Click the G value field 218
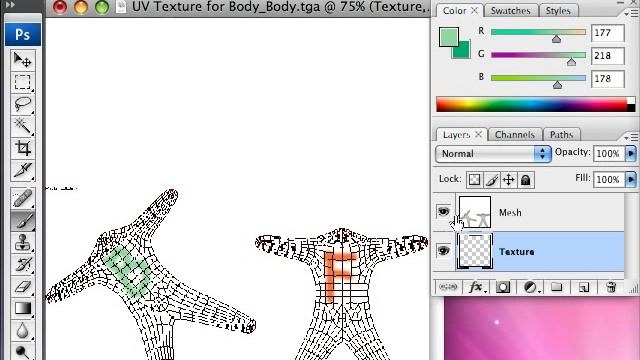 pos(608,56)
